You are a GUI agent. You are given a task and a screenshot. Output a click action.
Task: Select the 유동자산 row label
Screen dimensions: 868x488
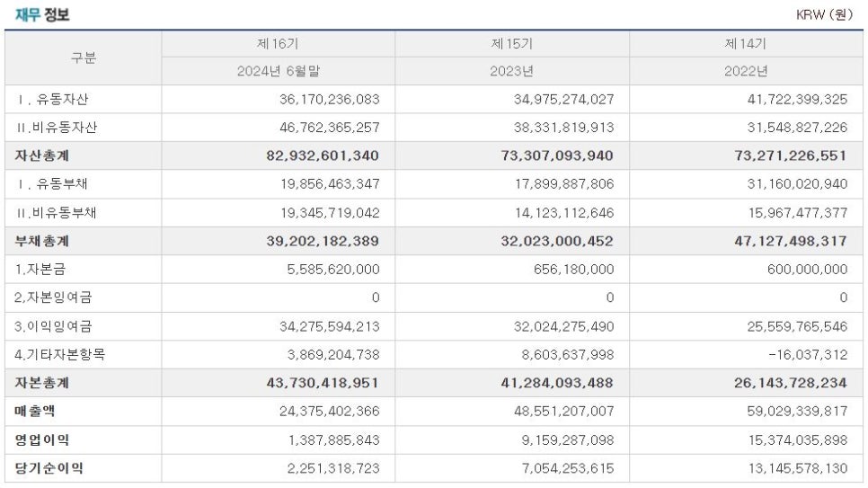pyautogui.click(x=53, y=100)
